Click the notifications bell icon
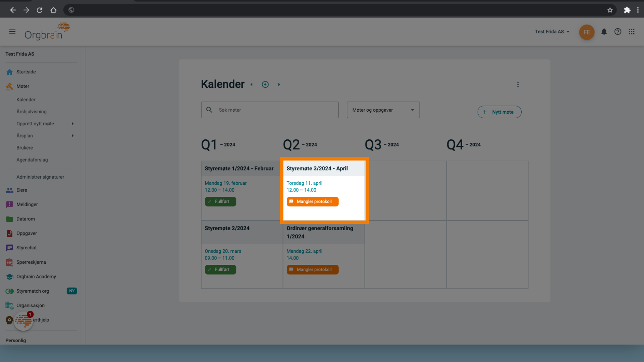 click(604, 32)
